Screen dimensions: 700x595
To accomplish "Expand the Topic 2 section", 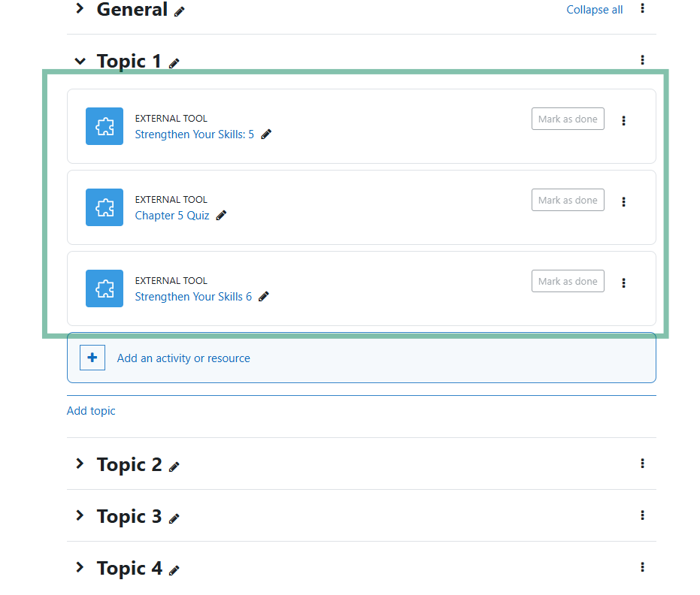I will pyautogui.click(x=80, y=464).
